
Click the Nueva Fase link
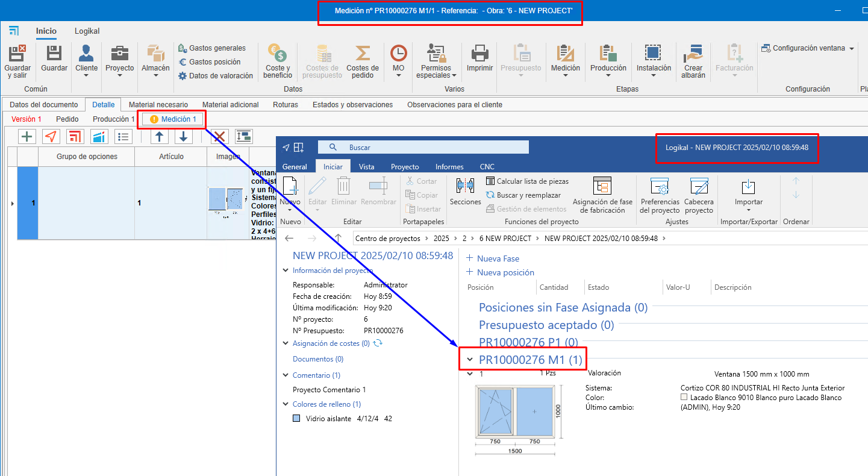tap(493, 258)
